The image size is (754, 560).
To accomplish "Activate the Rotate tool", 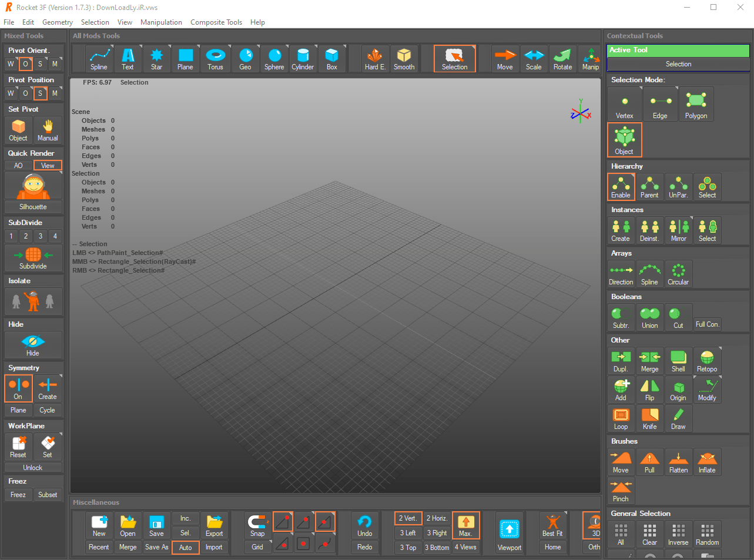I will point(562,59).
